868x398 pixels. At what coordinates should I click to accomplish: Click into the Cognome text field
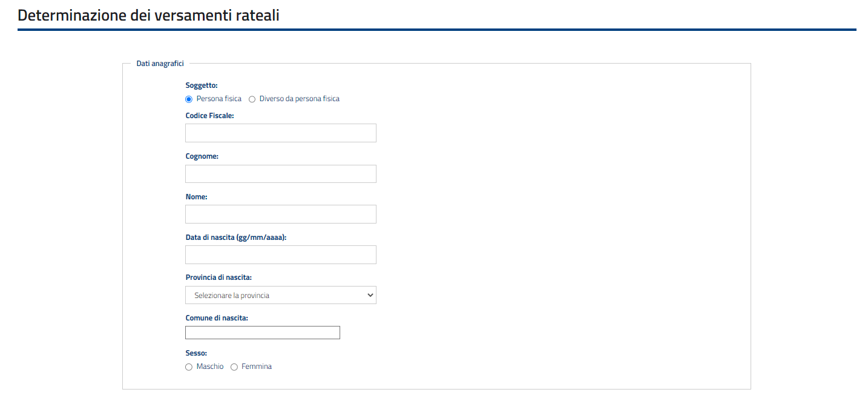tap(281, 174)
